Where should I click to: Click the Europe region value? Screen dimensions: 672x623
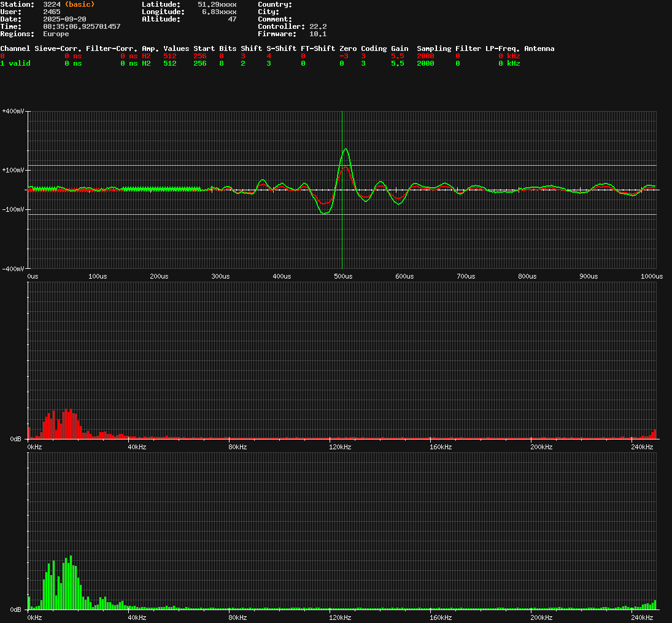click(x=56, y=34)
